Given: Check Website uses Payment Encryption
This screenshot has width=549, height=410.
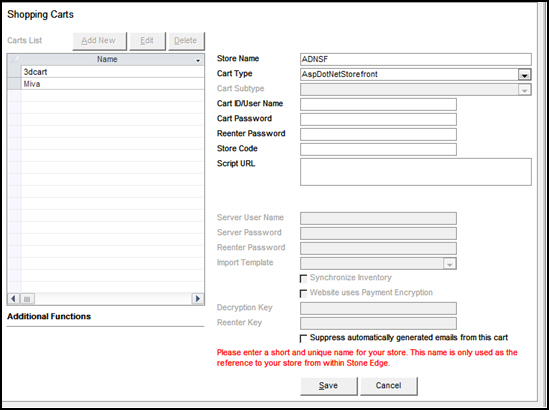Looking at the screenshot, I should 303,293.
